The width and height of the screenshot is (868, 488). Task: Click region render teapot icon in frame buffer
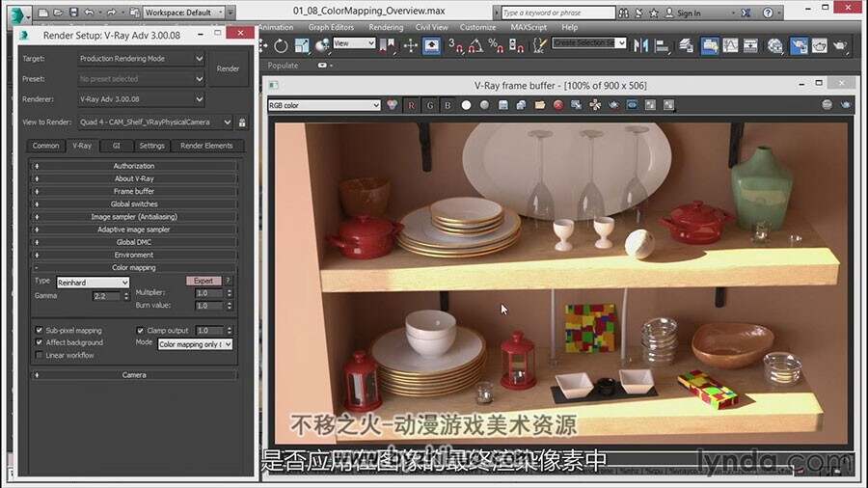coord(613,105)
